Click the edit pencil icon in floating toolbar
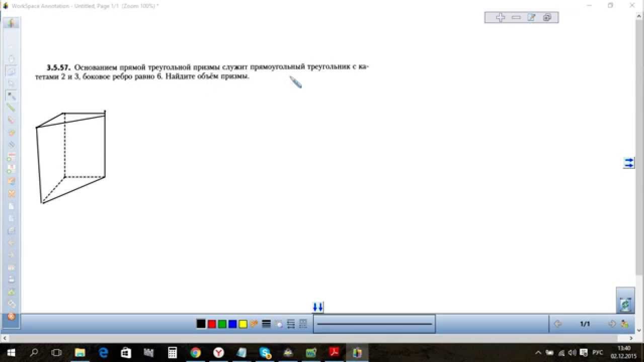The height and width of the screenshot is (362, 644). (x=531, y=18)
